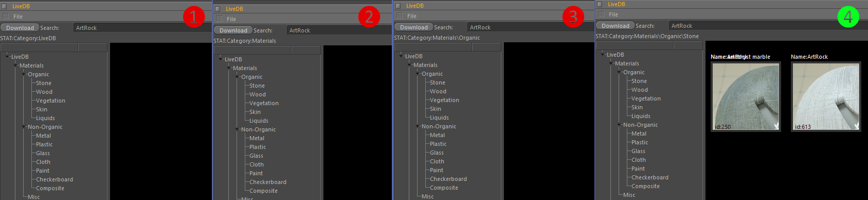868x200 pixels.
Task: Open the File menu in window 2
Action: tap(231, 19)
